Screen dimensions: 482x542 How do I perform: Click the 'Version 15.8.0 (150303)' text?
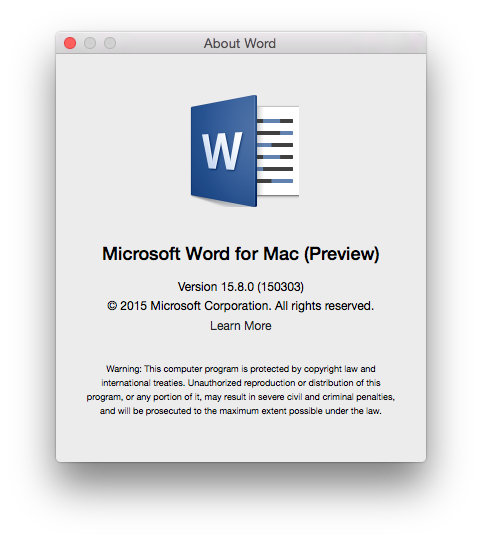(x=241, y=287)
